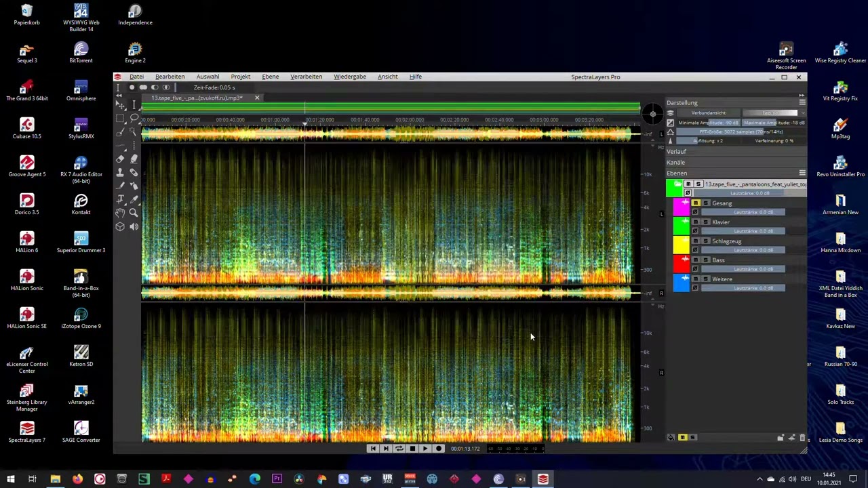
Task: Solo the Klavier layer
Action: pyautogui.click(x=705, y=222)
